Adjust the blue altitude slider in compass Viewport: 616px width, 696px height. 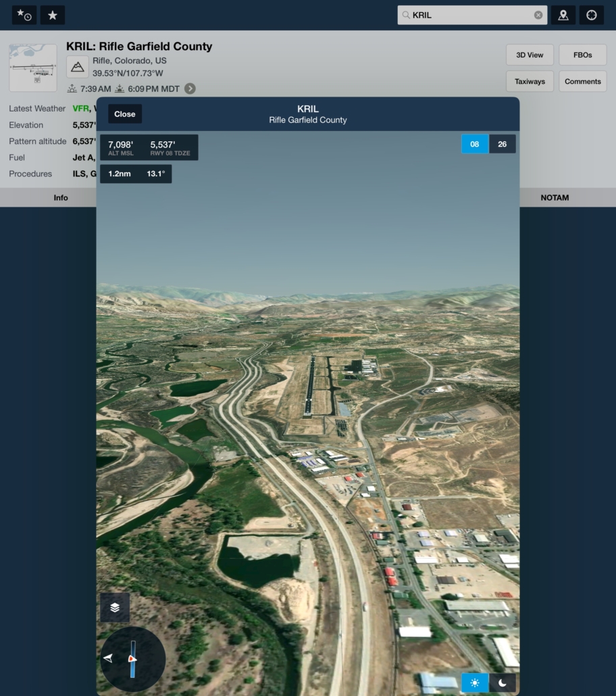[133, 660]
